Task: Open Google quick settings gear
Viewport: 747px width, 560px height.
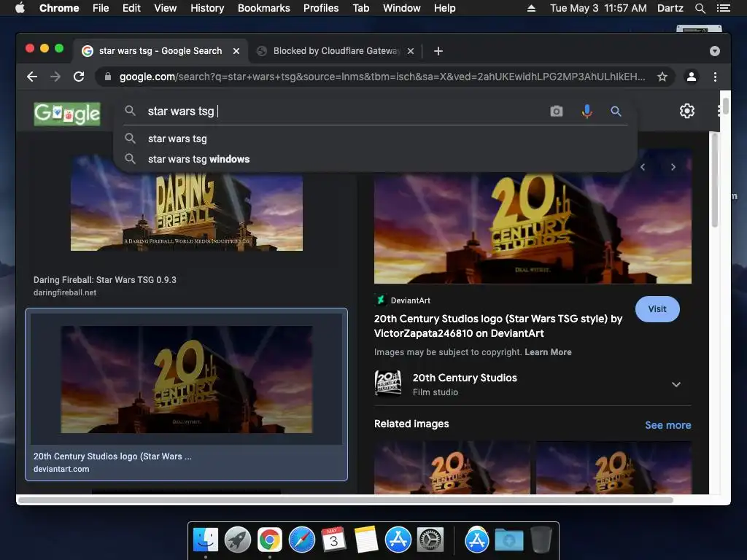Action: coord(687,111)
